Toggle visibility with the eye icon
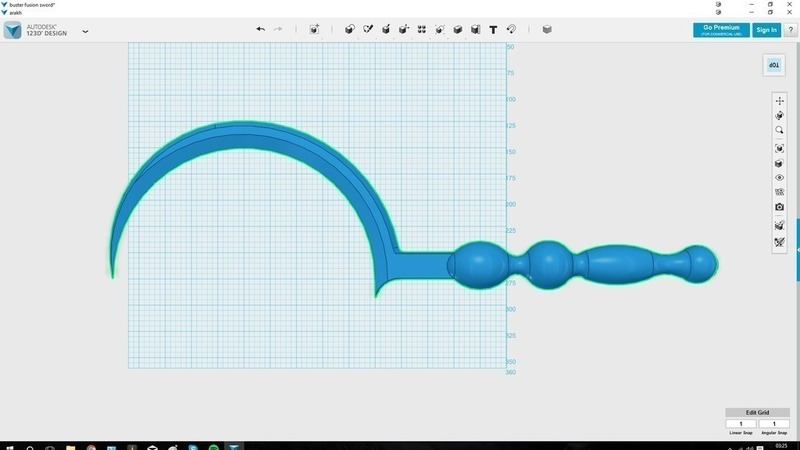800x450 pixels. coord(780,178)
